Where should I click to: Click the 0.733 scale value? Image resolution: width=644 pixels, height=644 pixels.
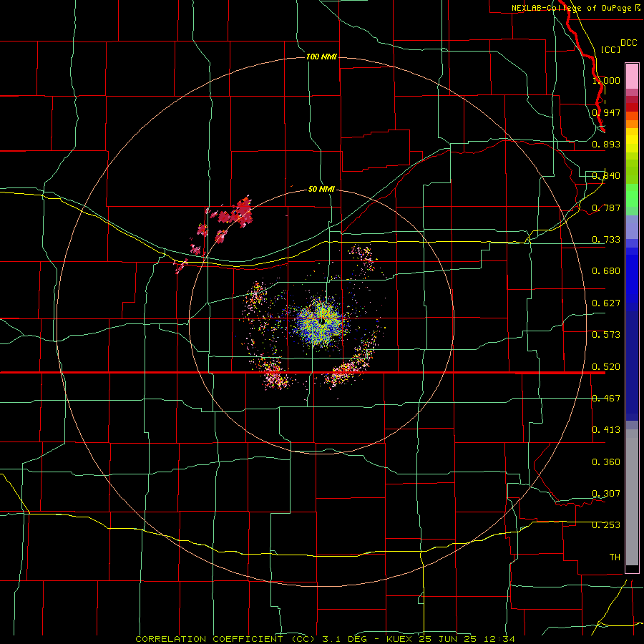click(606, 240)
